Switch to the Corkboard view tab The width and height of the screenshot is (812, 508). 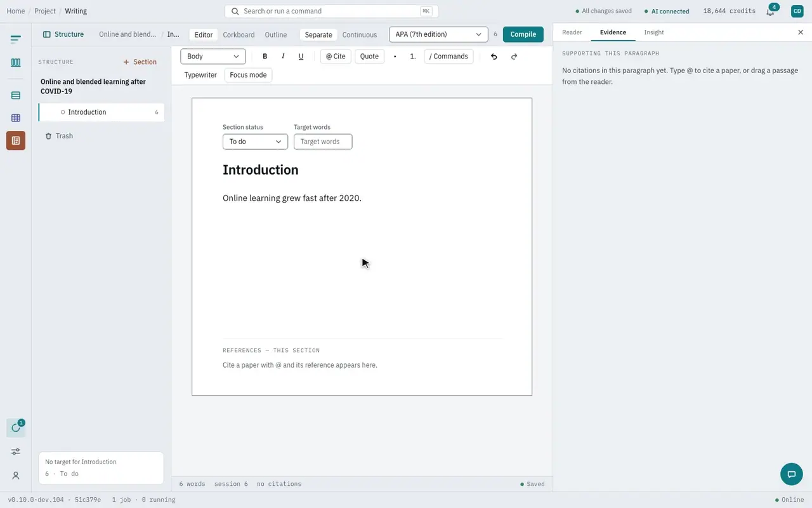pyautogui.click(x=239, y=35)
